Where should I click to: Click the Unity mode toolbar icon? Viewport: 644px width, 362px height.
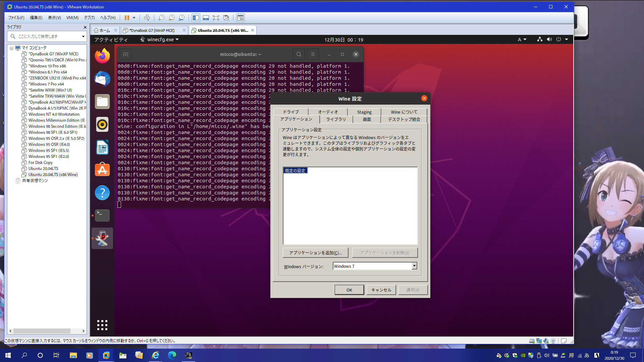point(226,18)
